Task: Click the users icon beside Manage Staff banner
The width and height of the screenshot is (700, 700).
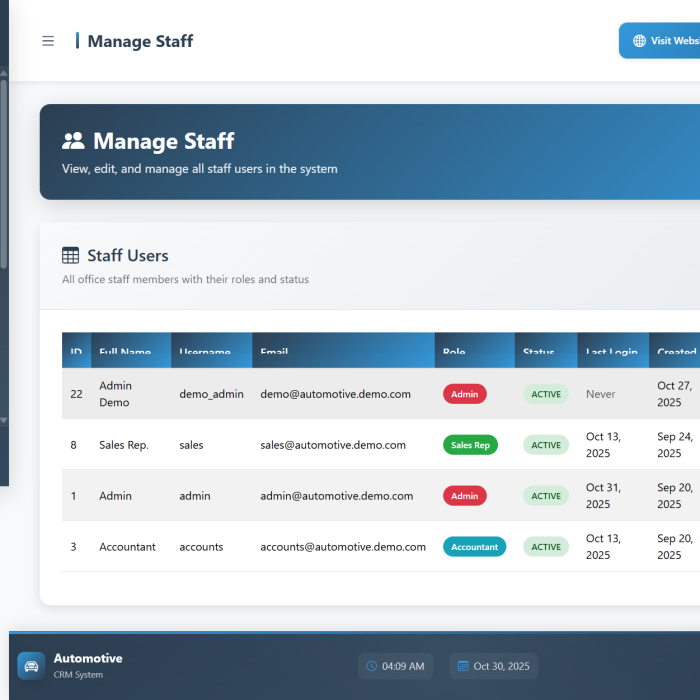Action: point(73,141)
